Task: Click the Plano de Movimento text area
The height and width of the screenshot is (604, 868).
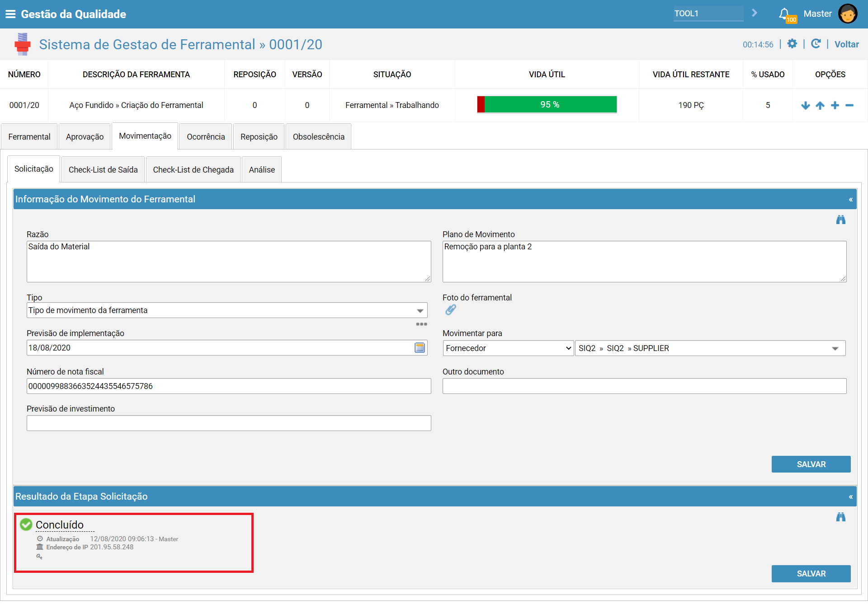Action: pyautogui.click(x=644, y=262)
